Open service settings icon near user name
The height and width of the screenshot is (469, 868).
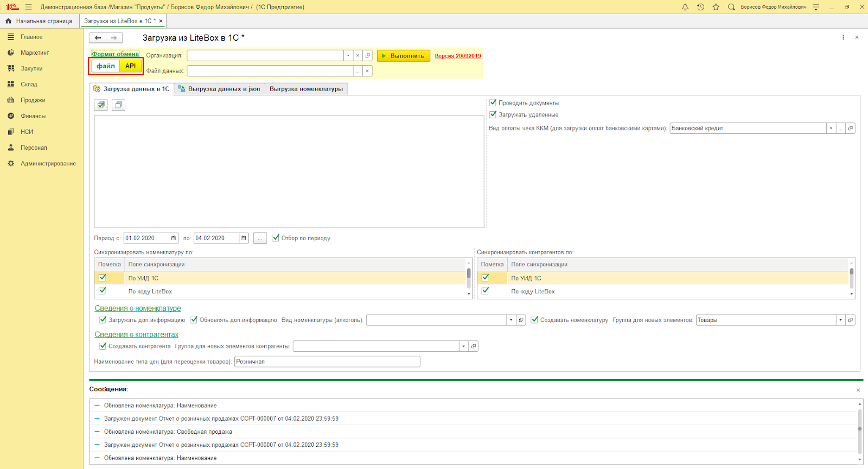tap(816, 7)
